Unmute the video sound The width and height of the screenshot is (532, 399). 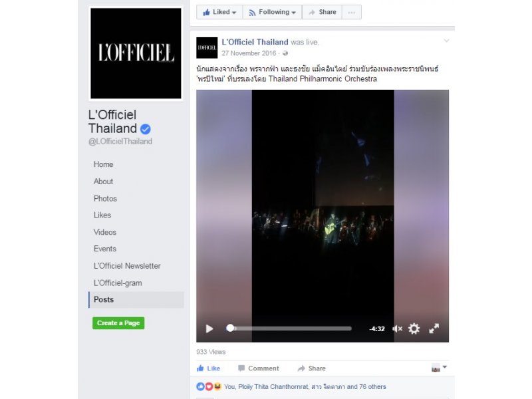(x=397, y=329)
